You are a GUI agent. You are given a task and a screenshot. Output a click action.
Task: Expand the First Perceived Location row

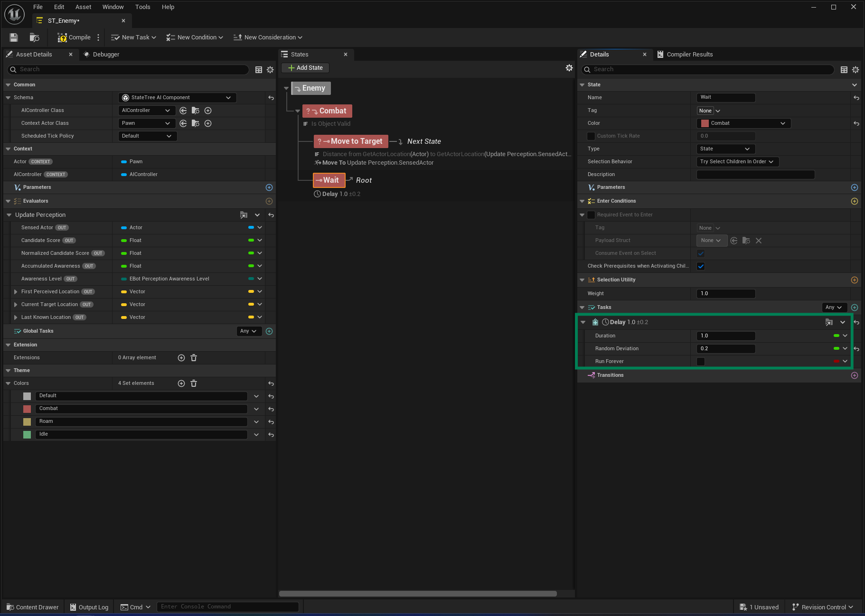tap(16, 292)
